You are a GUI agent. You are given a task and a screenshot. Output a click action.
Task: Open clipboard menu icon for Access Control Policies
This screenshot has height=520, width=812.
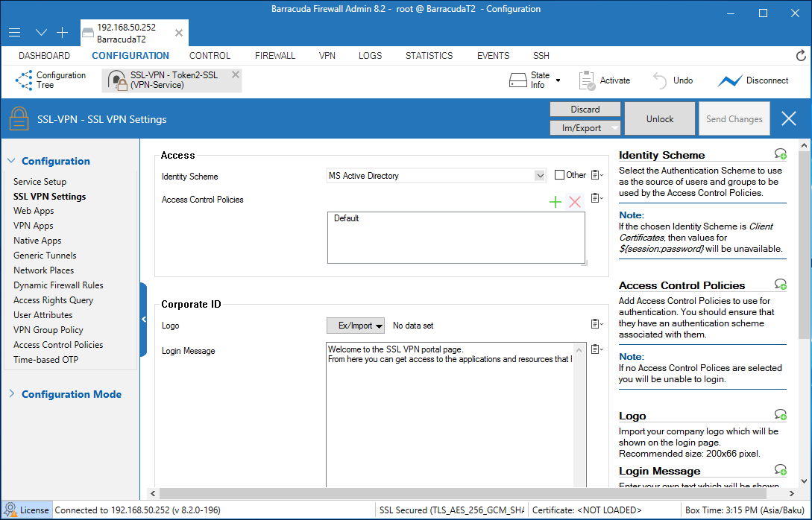point(597,197)
